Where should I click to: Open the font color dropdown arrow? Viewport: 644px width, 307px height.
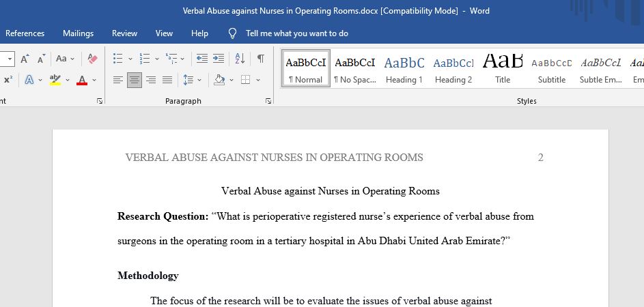click(x=94, y=80)
